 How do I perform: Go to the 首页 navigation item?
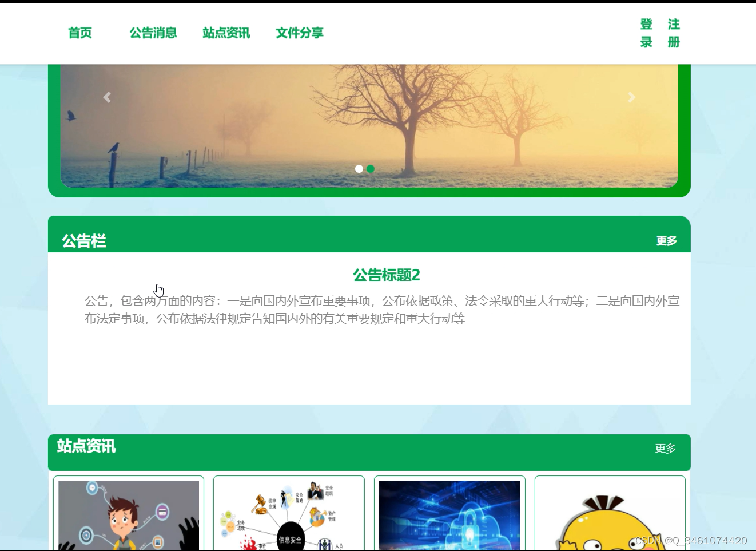80,33
